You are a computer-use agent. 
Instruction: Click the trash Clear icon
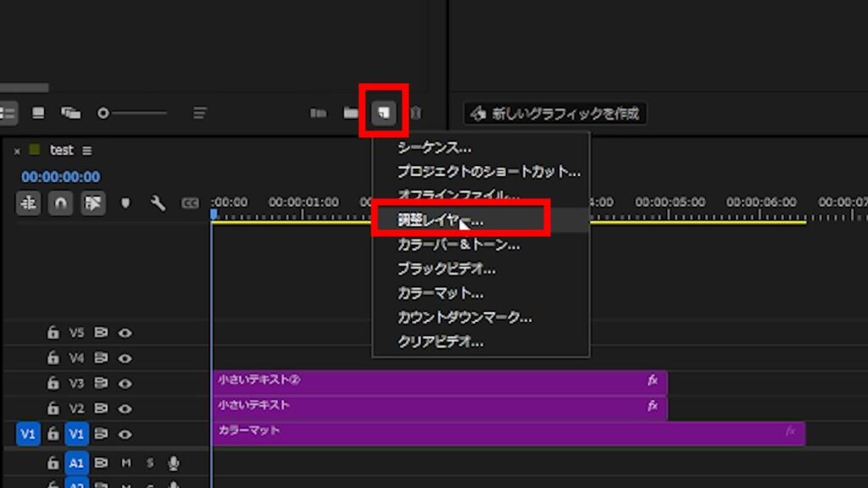pos(415,114)
